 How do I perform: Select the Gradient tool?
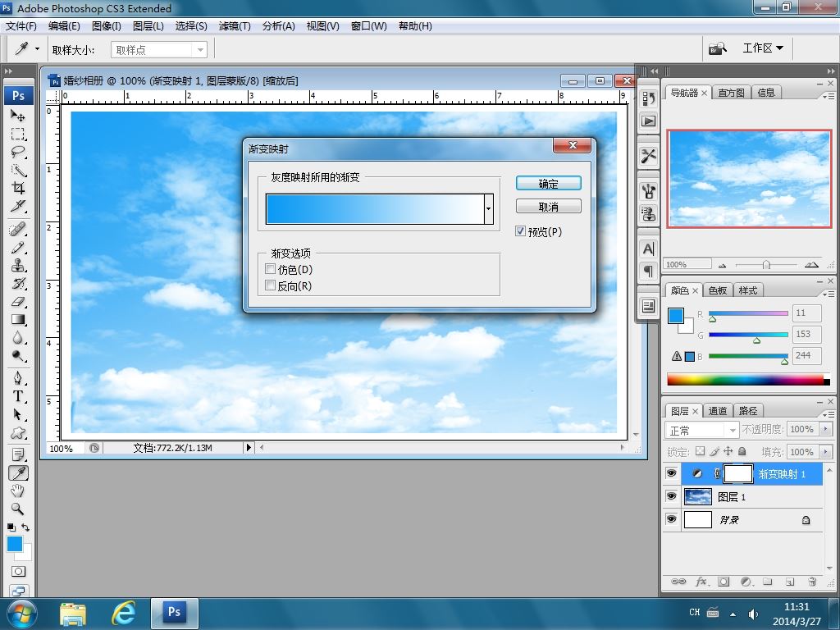coord(18,320)
